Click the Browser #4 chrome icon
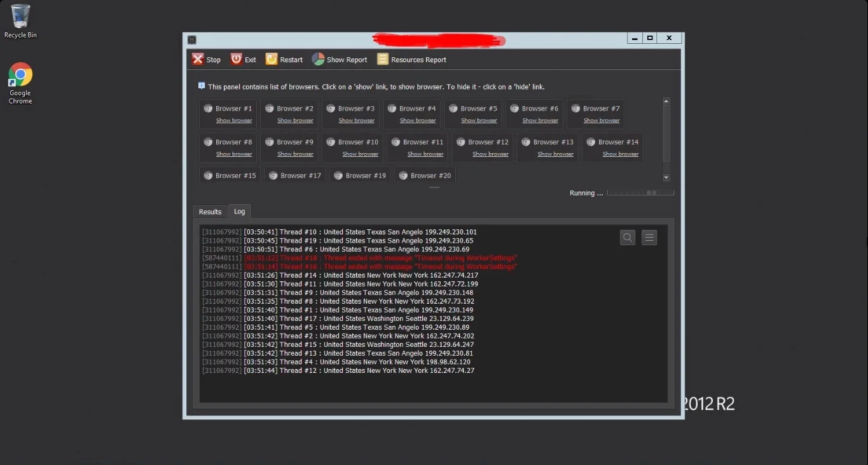 tap(392, 109)
